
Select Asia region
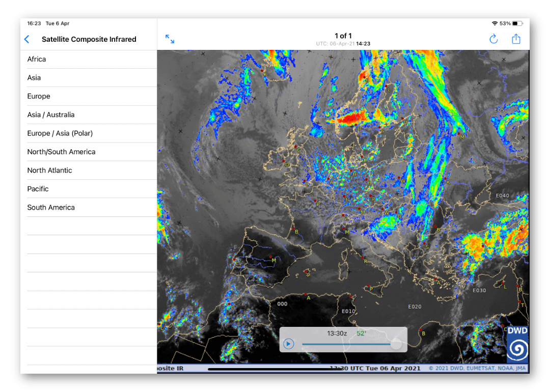(34, 78)
